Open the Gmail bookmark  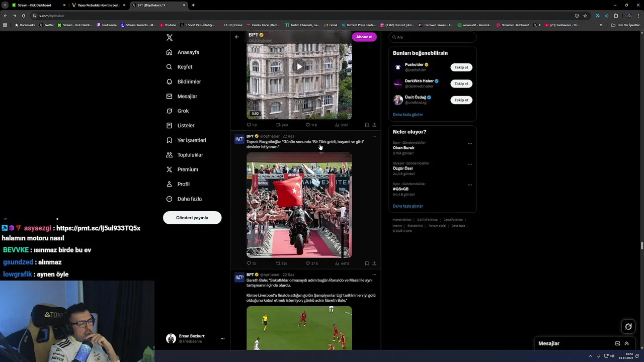tap(331, 25)
